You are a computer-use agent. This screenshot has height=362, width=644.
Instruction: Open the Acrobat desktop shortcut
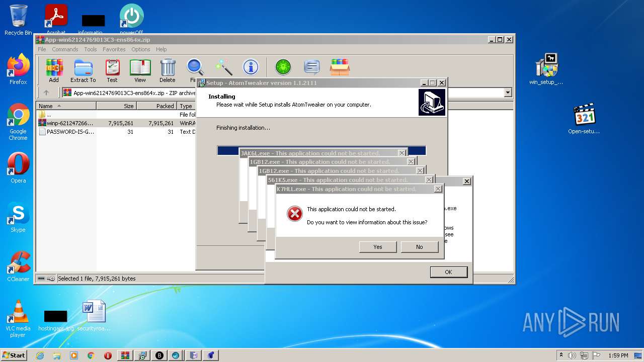56,20
